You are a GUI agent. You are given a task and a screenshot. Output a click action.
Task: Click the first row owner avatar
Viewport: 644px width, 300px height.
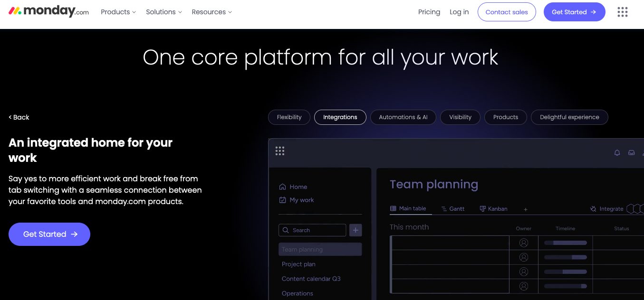[524, 243]
